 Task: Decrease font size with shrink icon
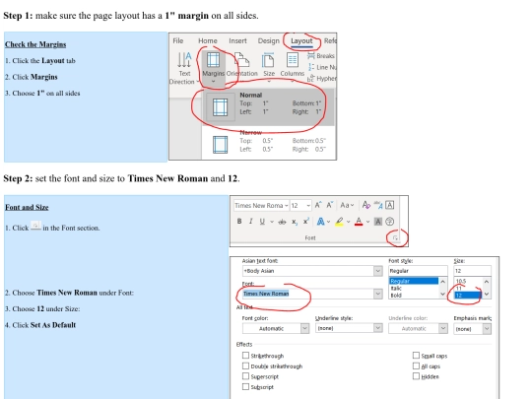point(329,205)
